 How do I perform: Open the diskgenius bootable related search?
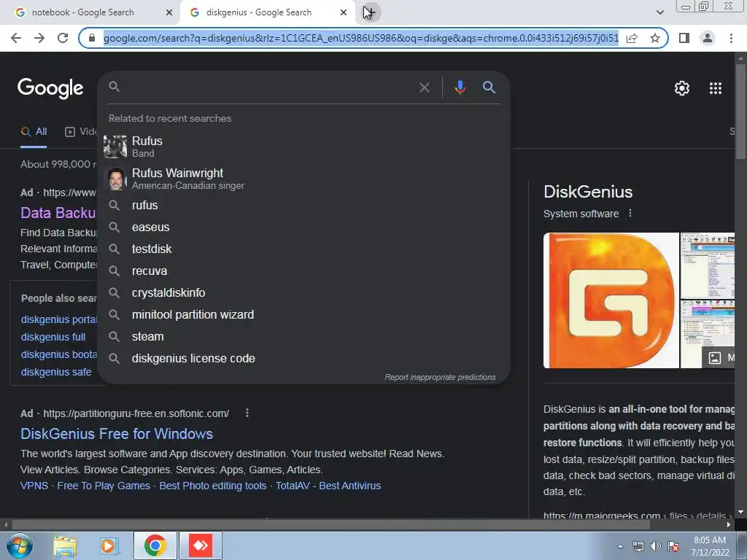pos(59,355)
